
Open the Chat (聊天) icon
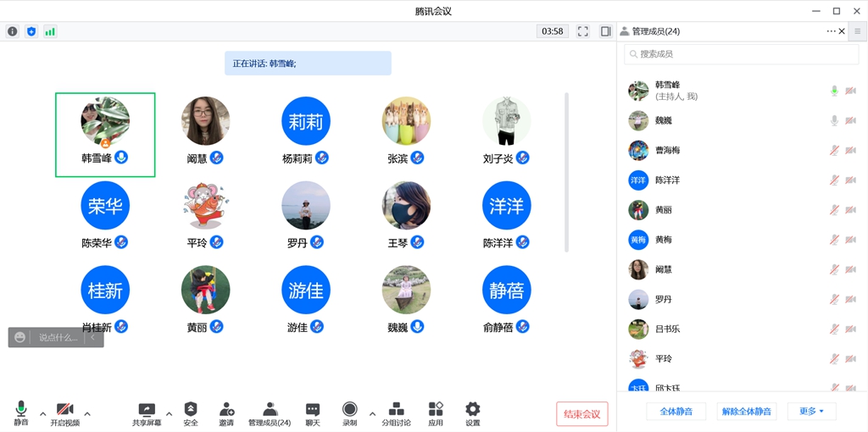(x=312, y=412)
